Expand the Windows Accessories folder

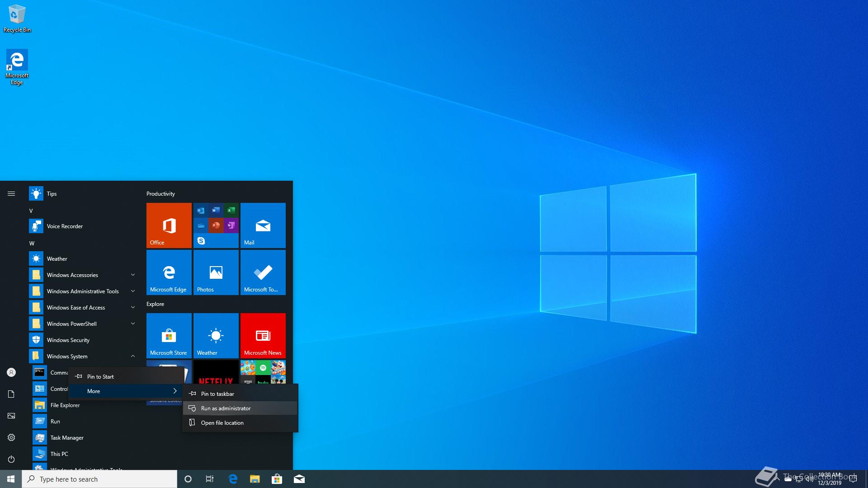[82, 275]
